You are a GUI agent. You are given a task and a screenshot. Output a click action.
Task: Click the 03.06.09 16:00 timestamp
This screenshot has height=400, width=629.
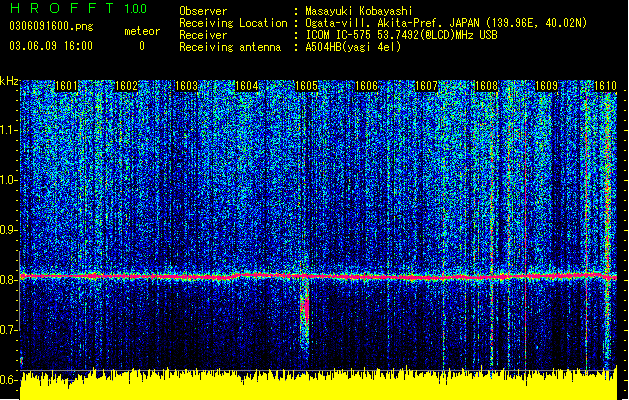51,46
